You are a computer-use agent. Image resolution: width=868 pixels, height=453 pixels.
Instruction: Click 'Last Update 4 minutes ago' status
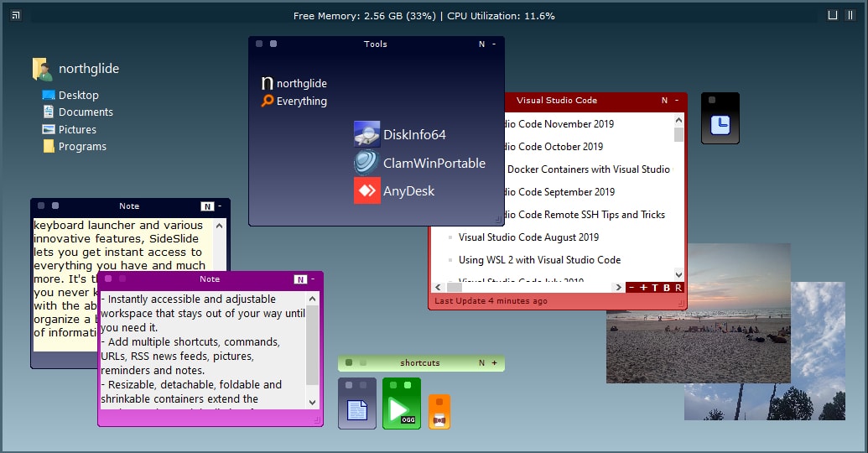pos(491,300)
